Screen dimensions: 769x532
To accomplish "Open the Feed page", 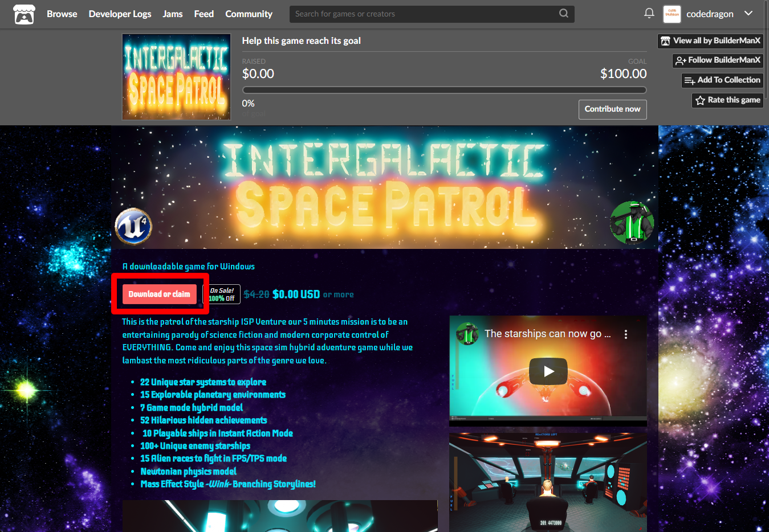I will 204,14.
